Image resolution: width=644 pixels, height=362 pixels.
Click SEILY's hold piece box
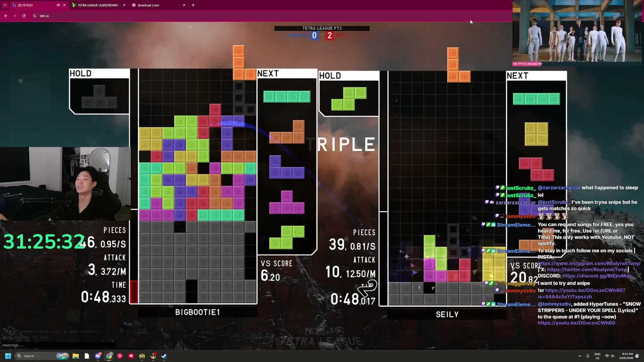point(349,94)
